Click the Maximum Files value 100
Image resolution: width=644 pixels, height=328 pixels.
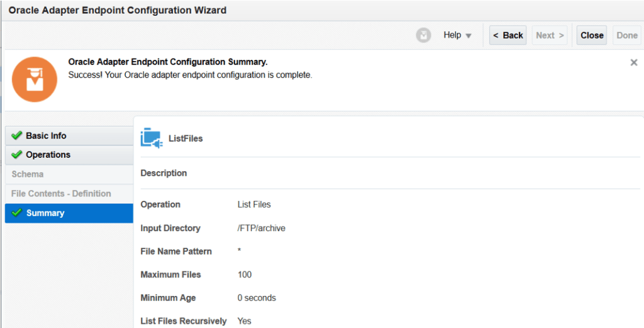[245, 274]
